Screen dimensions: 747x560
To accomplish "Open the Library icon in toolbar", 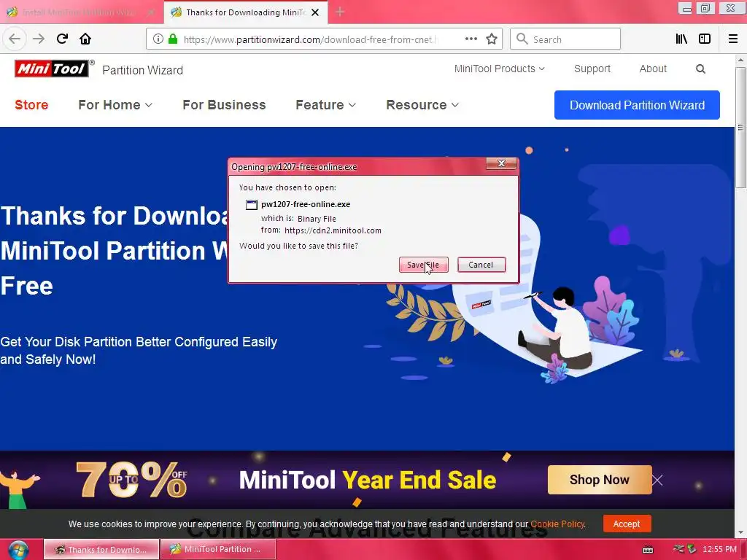I will [681, 39].
